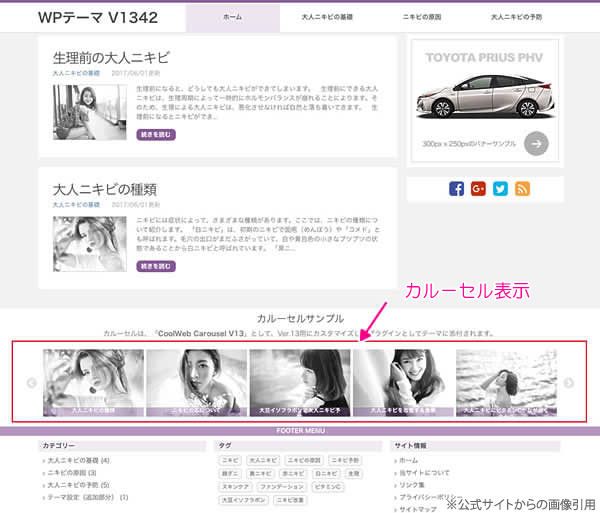Open the orange RSS feed icon
Screen dimensions: 600x513
pos(522,189)
